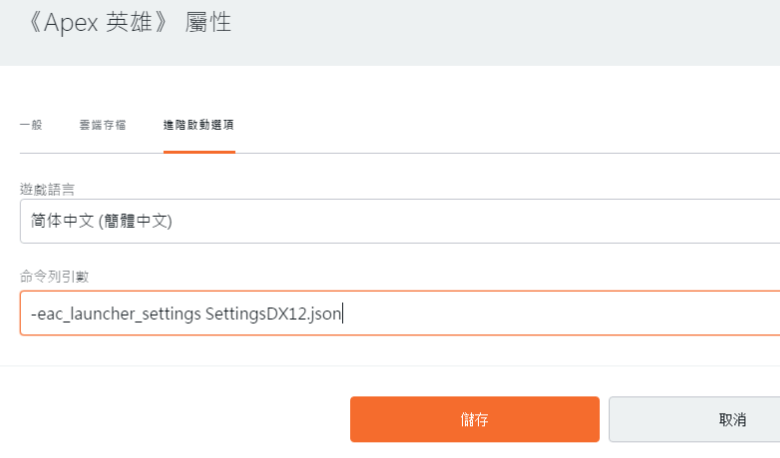Click the 取消 button

pos(731,419)
